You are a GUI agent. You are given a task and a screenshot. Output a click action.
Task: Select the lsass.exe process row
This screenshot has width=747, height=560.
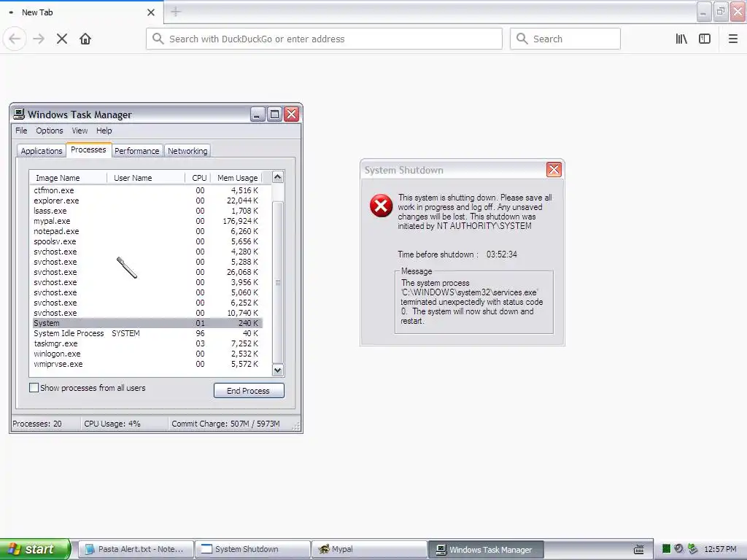pyautogui.click(x=147, y=211)
